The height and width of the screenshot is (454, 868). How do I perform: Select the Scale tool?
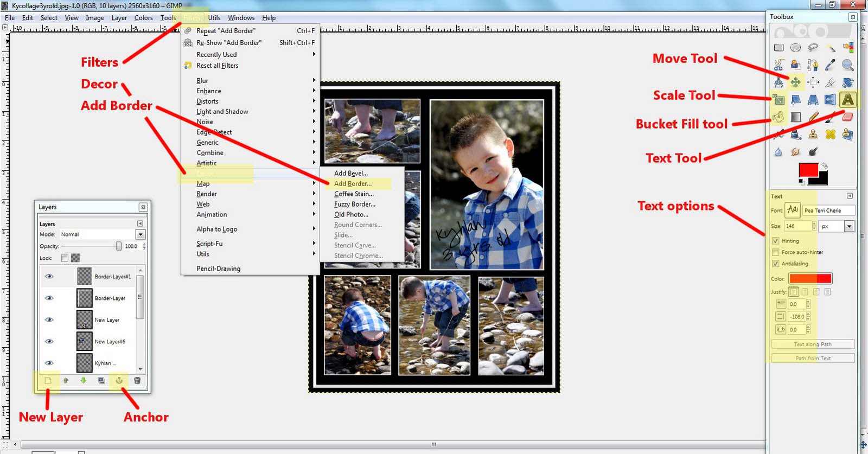click(778, 100)
